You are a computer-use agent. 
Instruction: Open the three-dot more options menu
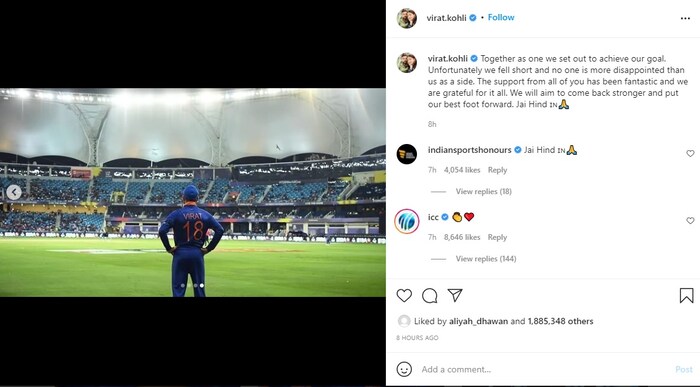(x=685, y=18)
